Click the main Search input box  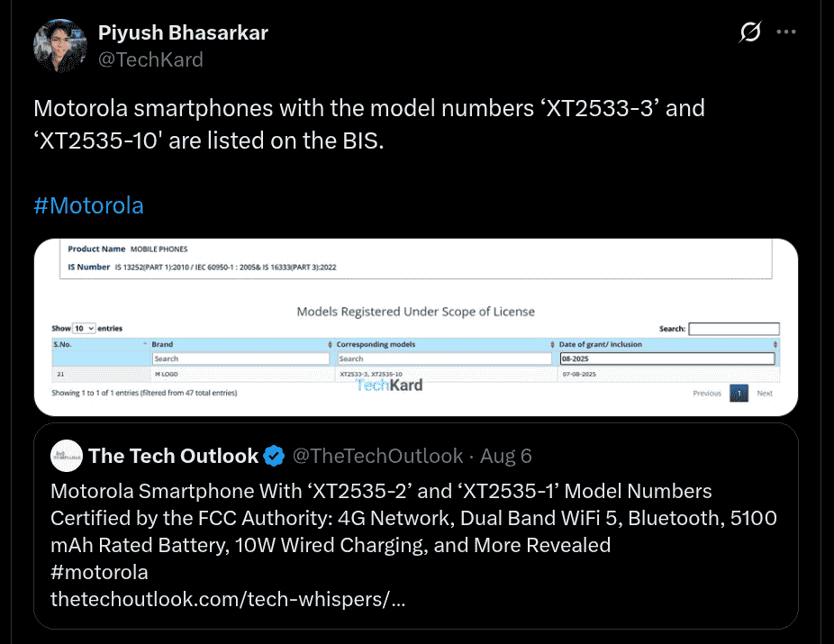coord(733,328)
